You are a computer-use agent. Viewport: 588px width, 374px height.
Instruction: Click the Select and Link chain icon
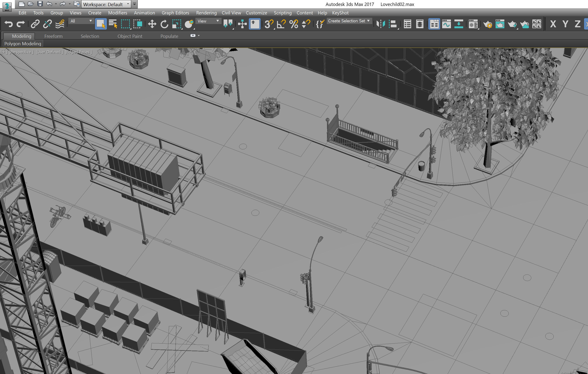click(35, 24)
